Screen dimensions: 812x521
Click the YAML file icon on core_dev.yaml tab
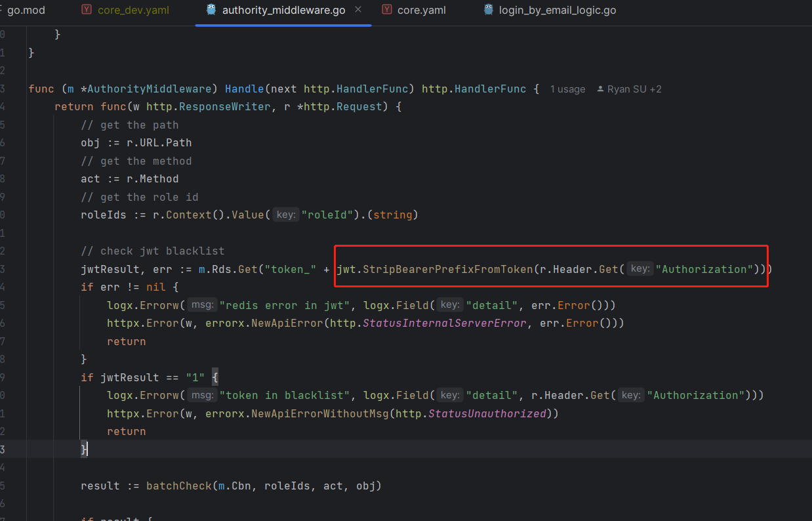pos(87,9)
